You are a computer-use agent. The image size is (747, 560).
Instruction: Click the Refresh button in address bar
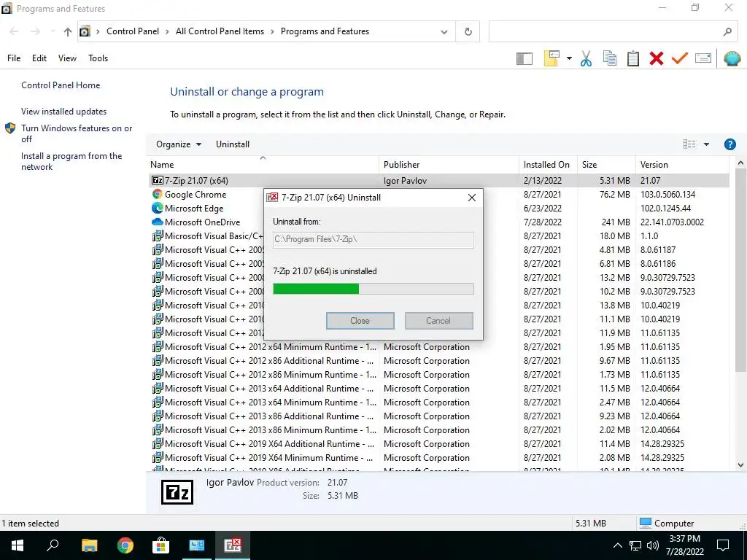point(468,31)
